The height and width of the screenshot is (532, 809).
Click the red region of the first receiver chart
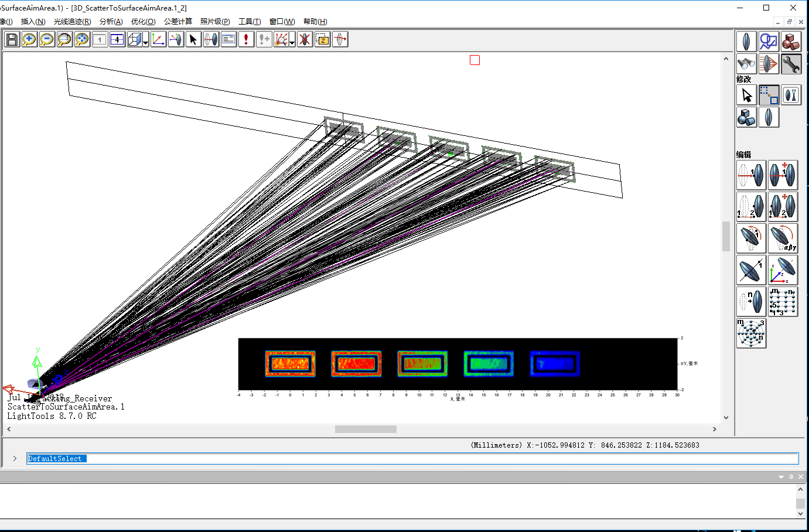(x=290, y=363)
